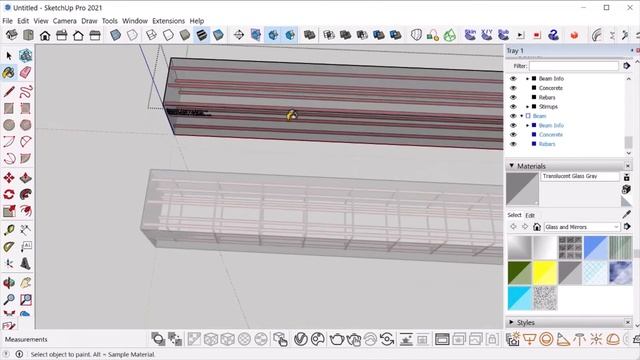Hide the blue Rebars tag
The image size is (640, 360).
pyautogui.click(x=513, y=144)
